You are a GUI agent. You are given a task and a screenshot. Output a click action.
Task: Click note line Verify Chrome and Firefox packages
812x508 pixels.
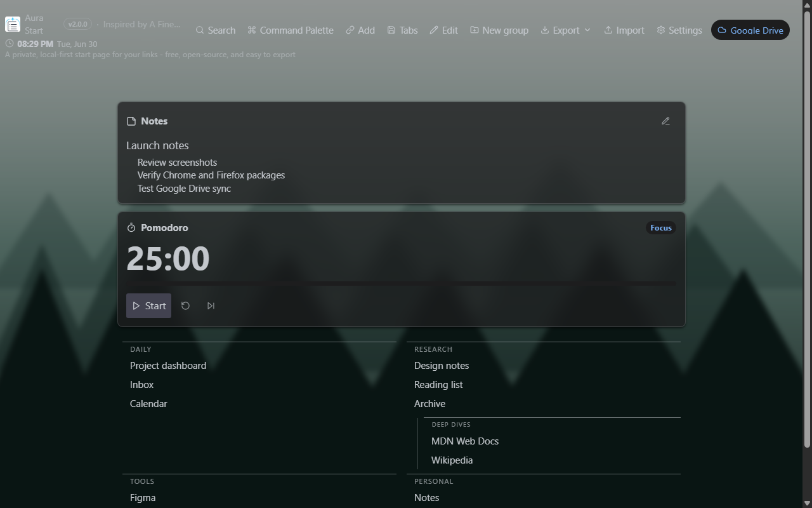click(x=211, y=175)
